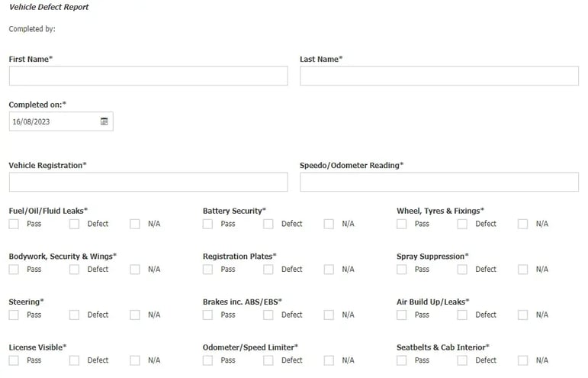The height and width of the screenshot is (378, 588).
Task: Check Pass for Battery Security
Action: point(207,224)
